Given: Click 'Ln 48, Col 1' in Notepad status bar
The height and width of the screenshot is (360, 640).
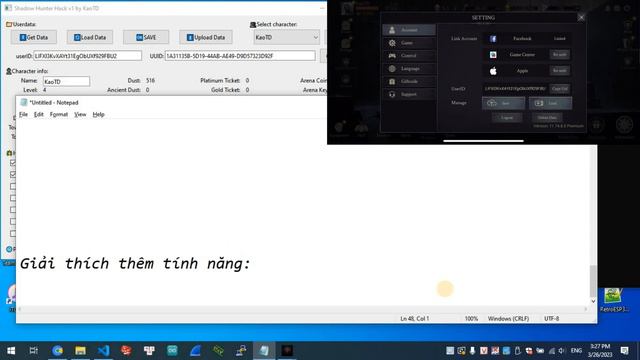Looking at the screenshot, I should coord(415,318).
